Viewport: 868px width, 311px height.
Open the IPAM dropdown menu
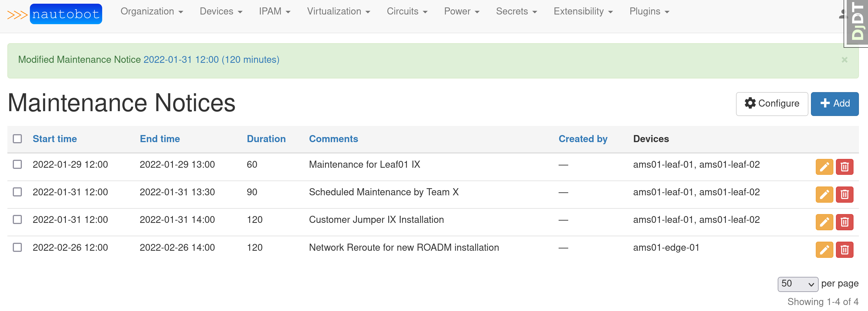click(274, 11)
